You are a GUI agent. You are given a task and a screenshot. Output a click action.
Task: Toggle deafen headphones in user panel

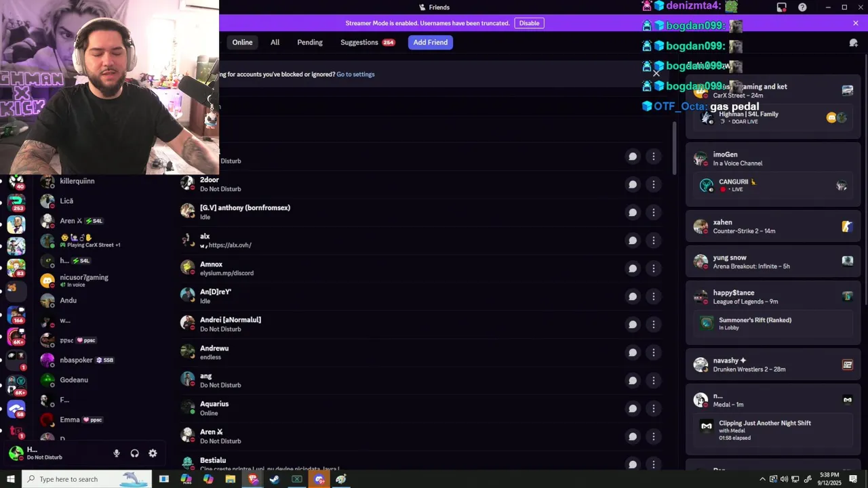click(134, 453)
